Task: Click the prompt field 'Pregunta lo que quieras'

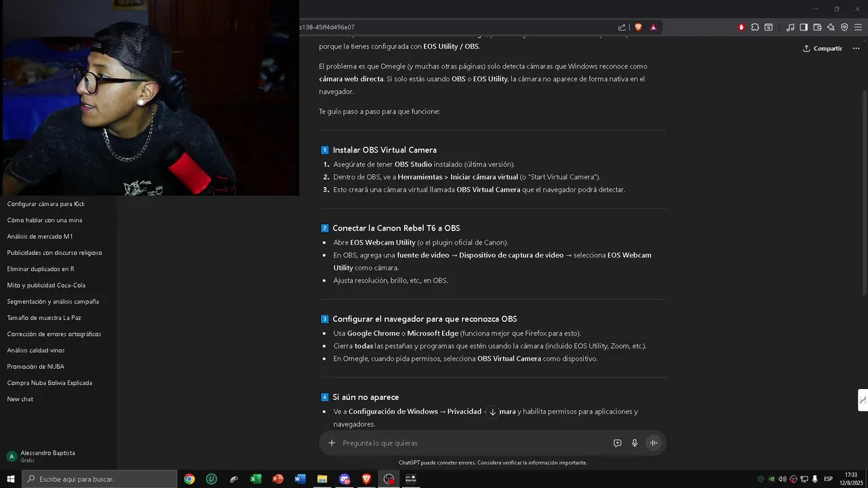Action: coord(475,443)
